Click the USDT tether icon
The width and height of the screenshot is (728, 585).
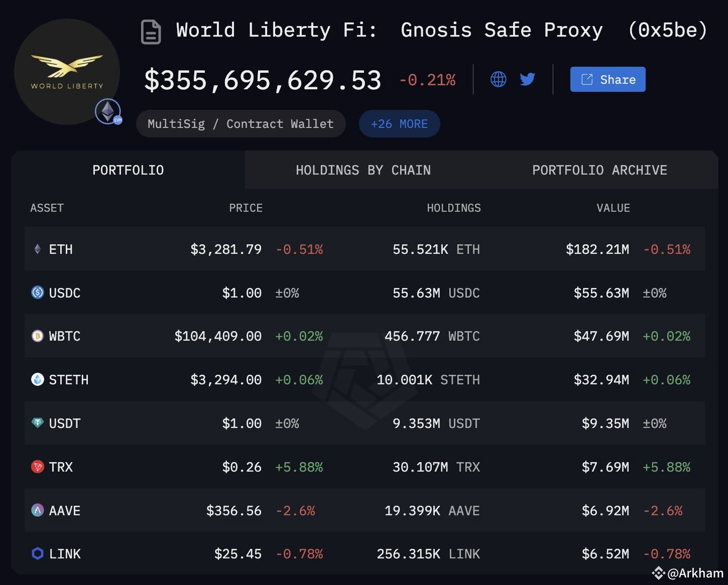click(37, 423)
